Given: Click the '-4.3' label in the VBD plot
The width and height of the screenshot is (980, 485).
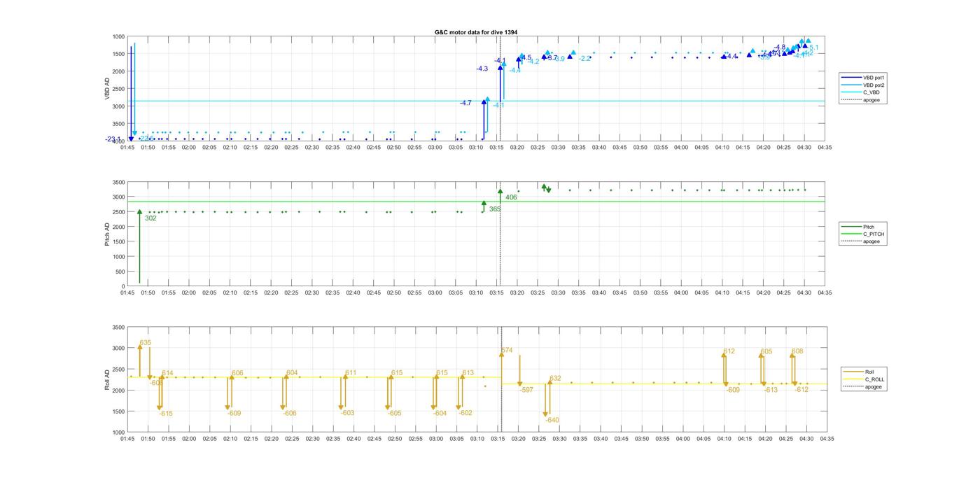Looking at the screenshot, I should (x=482, y=69).
